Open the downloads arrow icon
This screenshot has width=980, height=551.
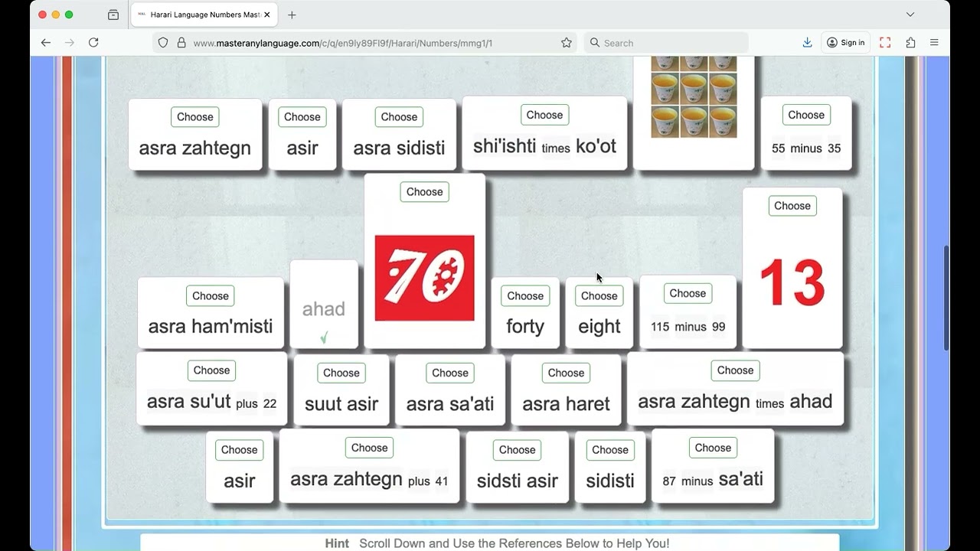tap(807, 43)
